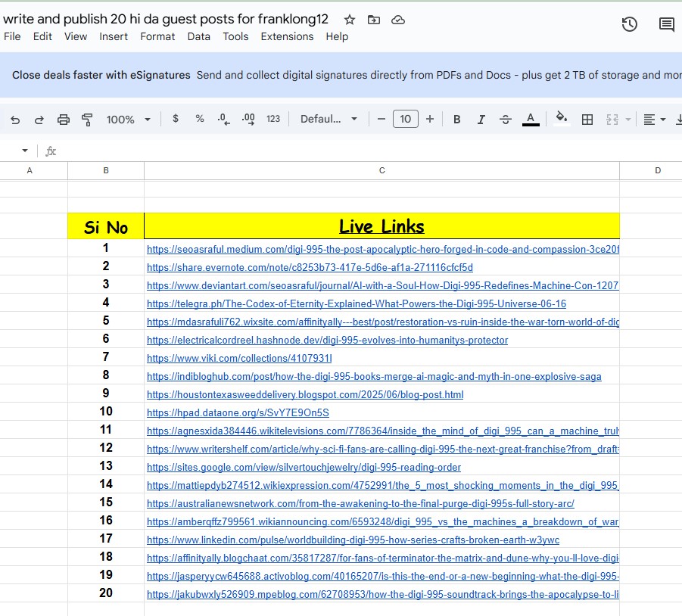Open horizontal align dropdown

654,120
